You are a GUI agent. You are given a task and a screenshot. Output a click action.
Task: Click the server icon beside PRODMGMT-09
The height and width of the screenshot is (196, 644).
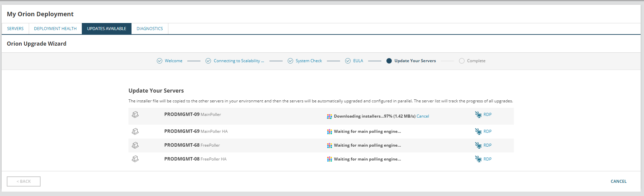click(x=135, y=115)
